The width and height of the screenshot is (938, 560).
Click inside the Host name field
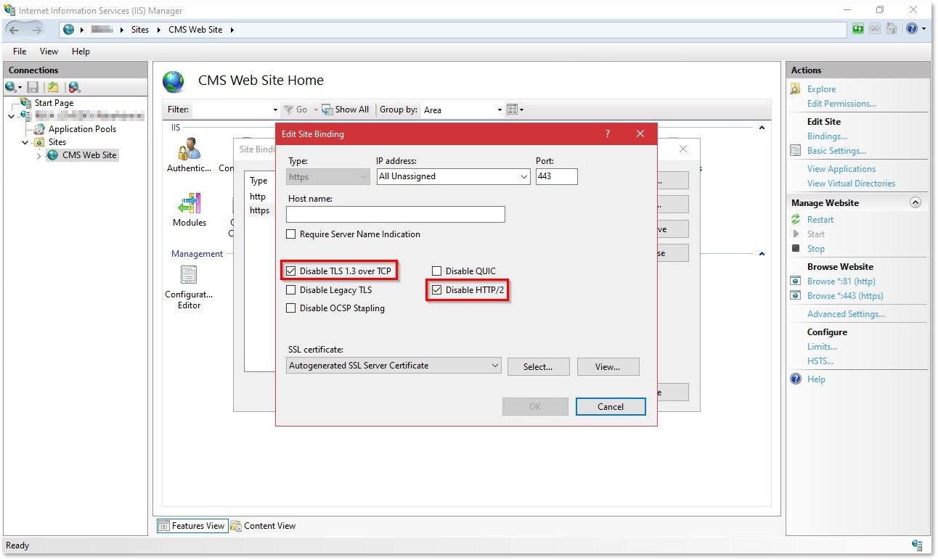point(395,214)
